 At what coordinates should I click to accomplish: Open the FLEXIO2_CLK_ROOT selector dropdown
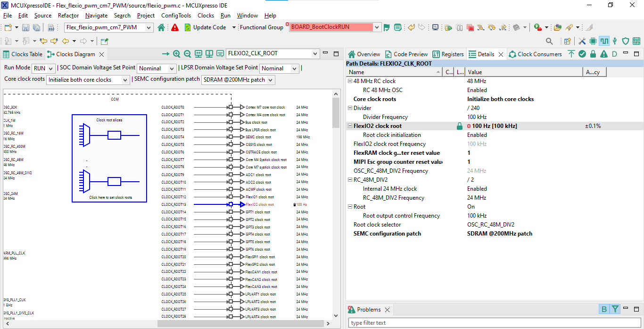pyautogui.click(x=315, y=53)
